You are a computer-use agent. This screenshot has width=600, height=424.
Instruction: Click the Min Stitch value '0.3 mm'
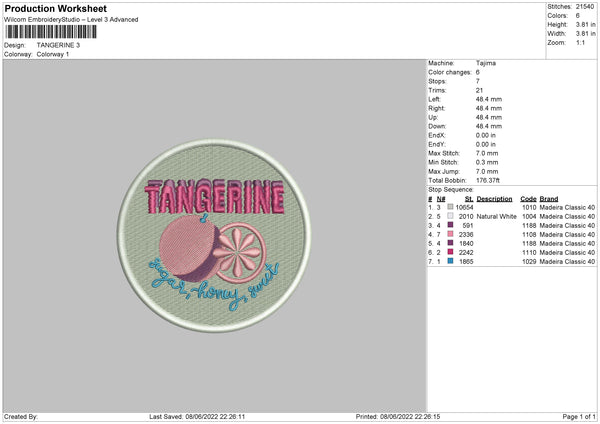point(487,162)
